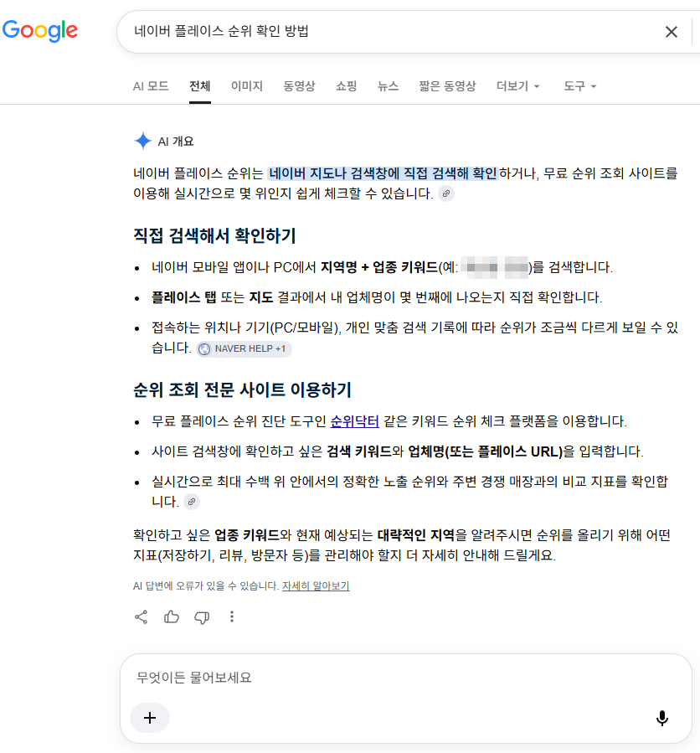This screenshot has width=700, height=753.
Task: Share the AI overview answer
Action: point(142,616)
